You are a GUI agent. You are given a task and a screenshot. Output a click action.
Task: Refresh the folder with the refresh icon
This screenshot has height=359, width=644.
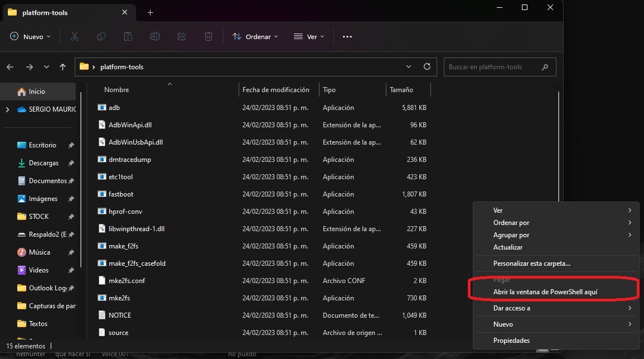[x=427, y=66]
